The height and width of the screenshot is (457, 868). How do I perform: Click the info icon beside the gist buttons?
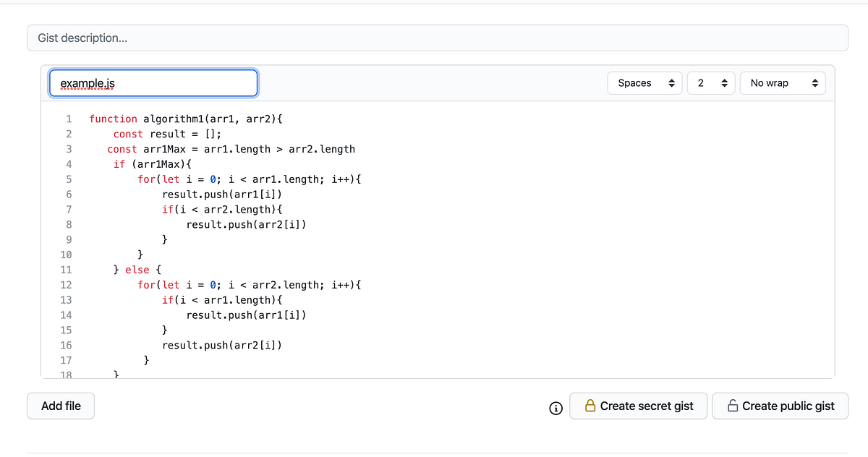pyautogui.click(x=555, y=409)
